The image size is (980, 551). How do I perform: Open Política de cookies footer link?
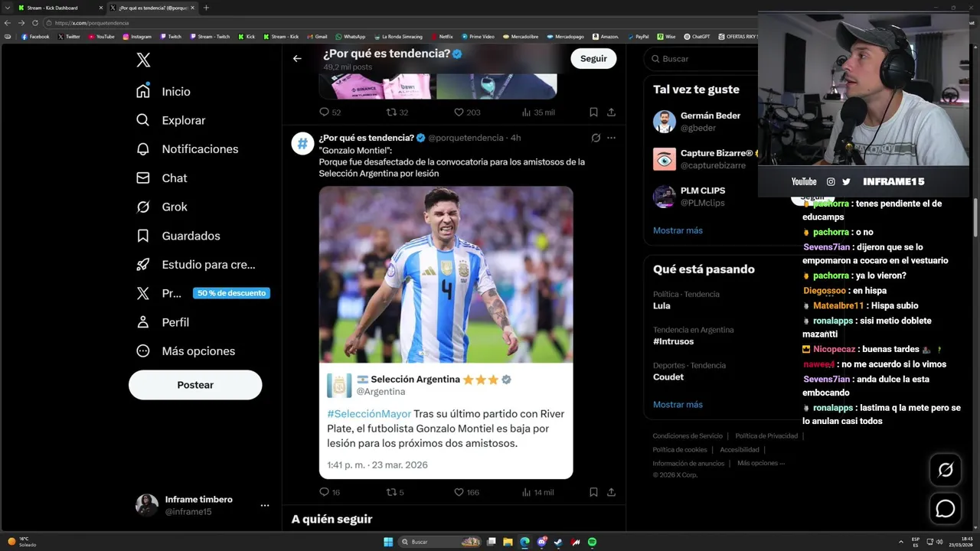[679, 449]
